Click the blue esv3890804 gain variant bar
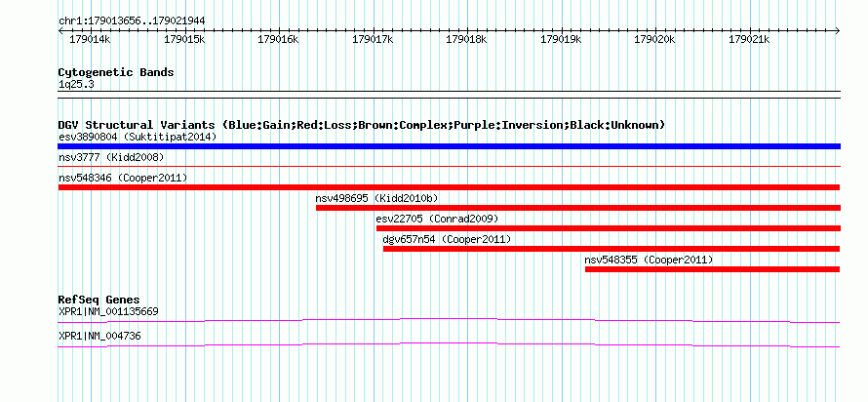 (x=449, y=146)
